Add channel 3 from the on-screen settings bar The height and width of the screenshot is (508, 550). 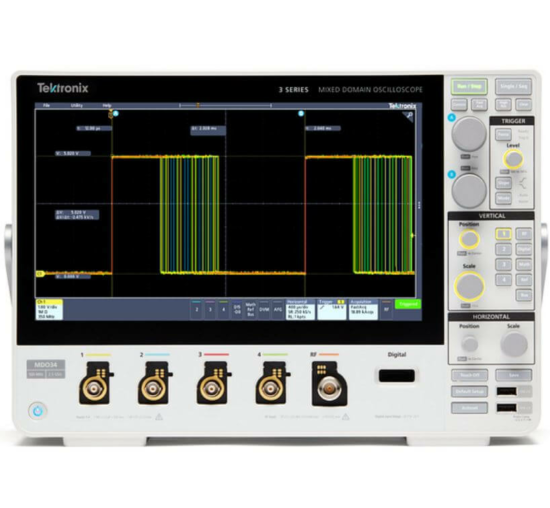tap(210, 310)
